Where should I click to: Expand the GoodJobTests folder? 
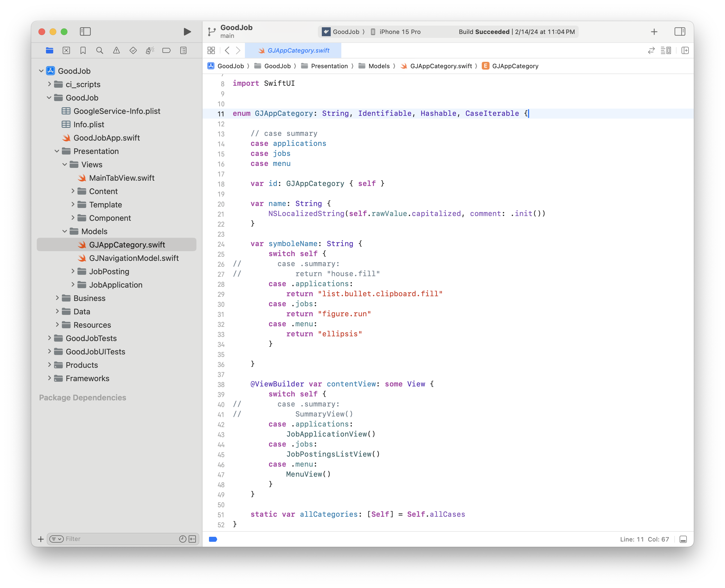click(x=50, y=338)
